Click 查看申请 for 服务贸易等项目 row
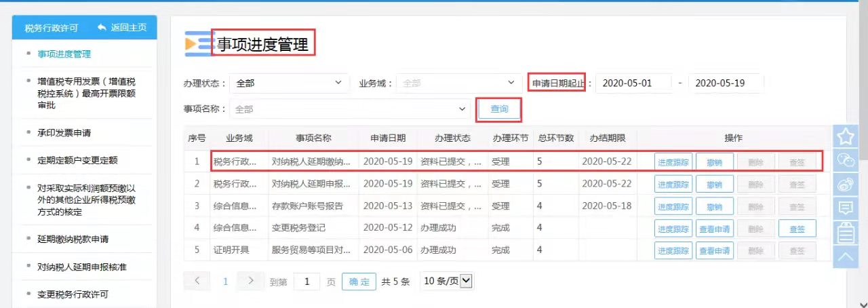The width and height of the screenshot is (868, 308). (715, 250)
